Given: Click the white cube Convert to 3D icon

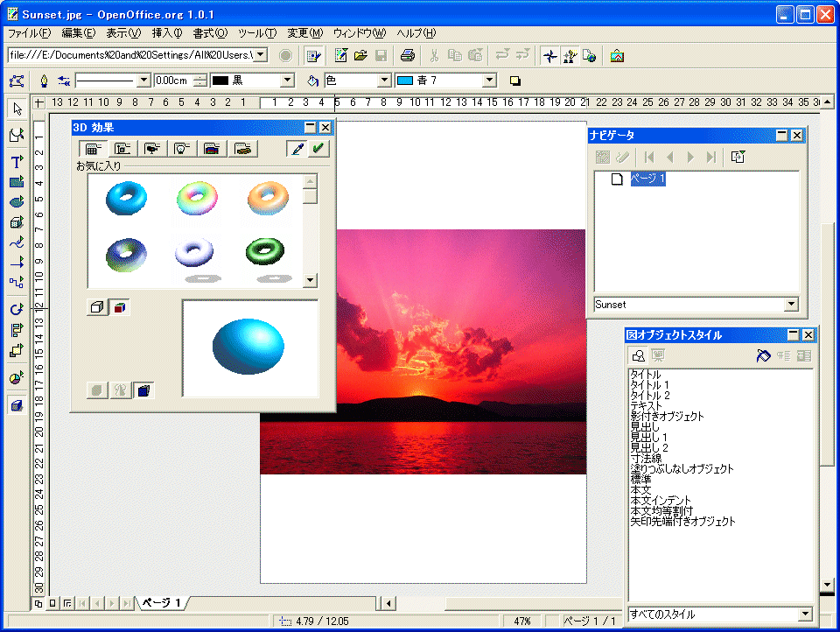Looking at the screenshot, I should tap(97, 307).
